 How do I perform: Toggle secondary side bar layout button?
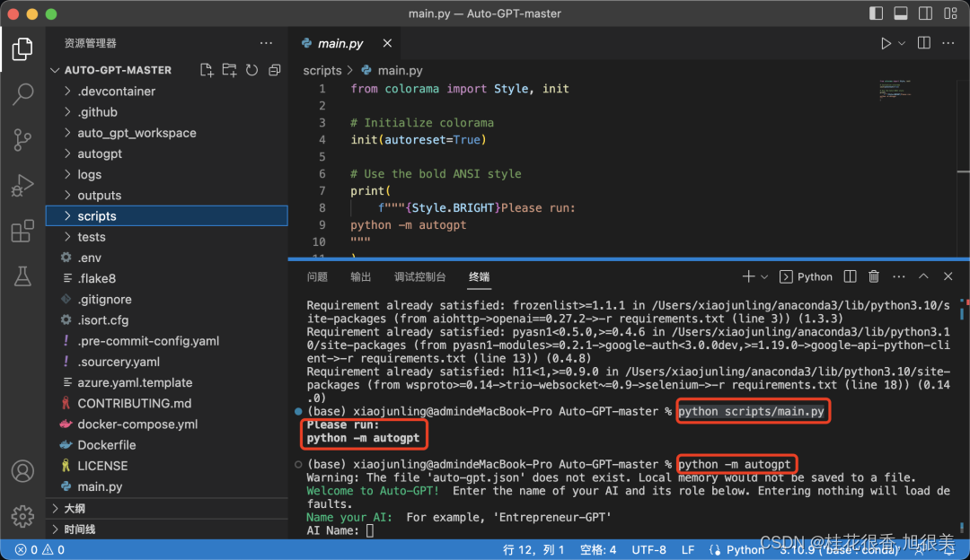[925, 13]
